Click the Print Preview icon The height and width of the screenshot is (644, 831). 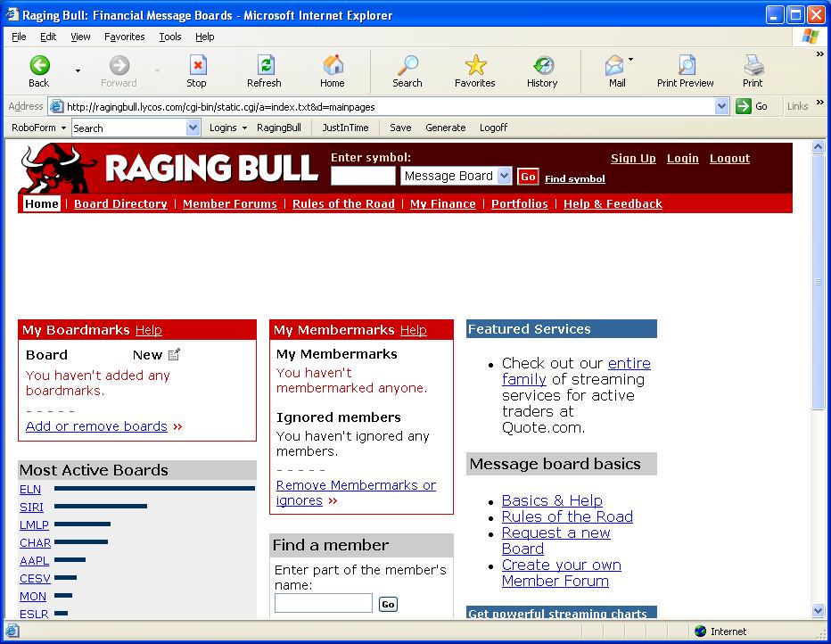686,66
